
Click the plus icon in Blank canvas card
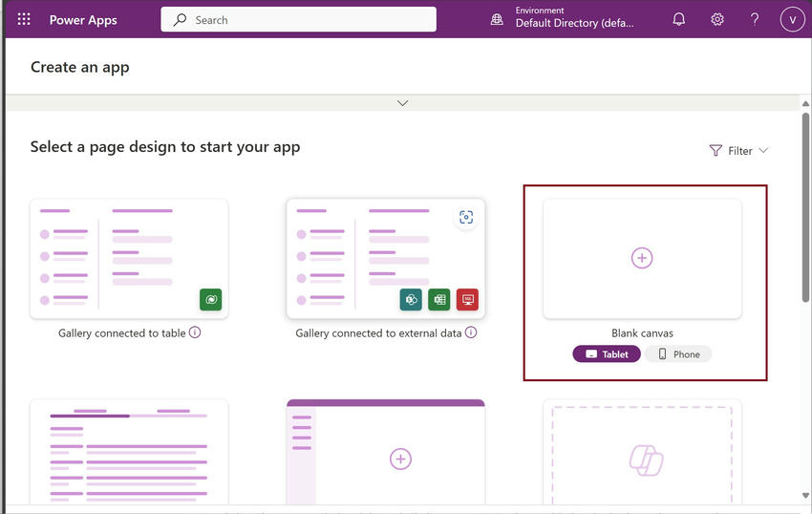[642, 258]
